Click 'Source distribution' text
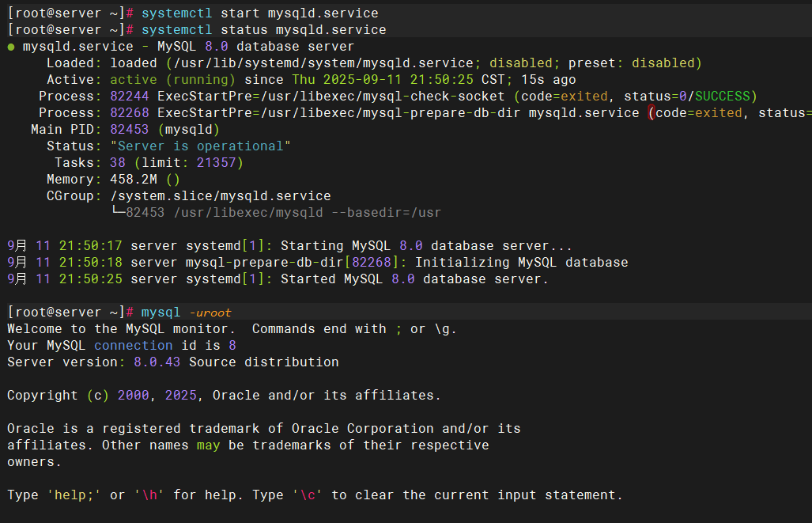This screenshot has height=523, width=812. point(264,362)
